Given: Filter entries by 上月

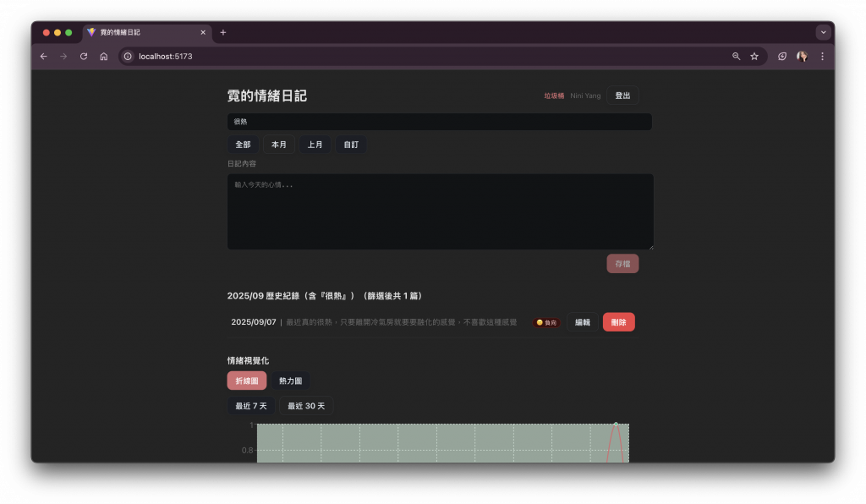Looking at the screenshot, I should [x=315, y=145].
